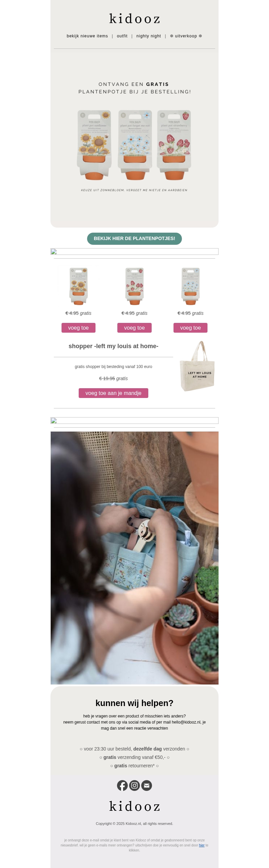Open the 'uitverkoop' sale link
The height and width of the screenshot is (868, 269).
pos(186,36)
